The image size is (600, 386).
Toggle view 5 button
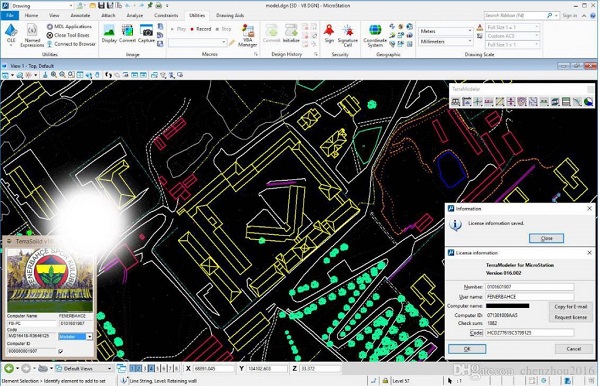pyautogui.click(x=158, y=368)
